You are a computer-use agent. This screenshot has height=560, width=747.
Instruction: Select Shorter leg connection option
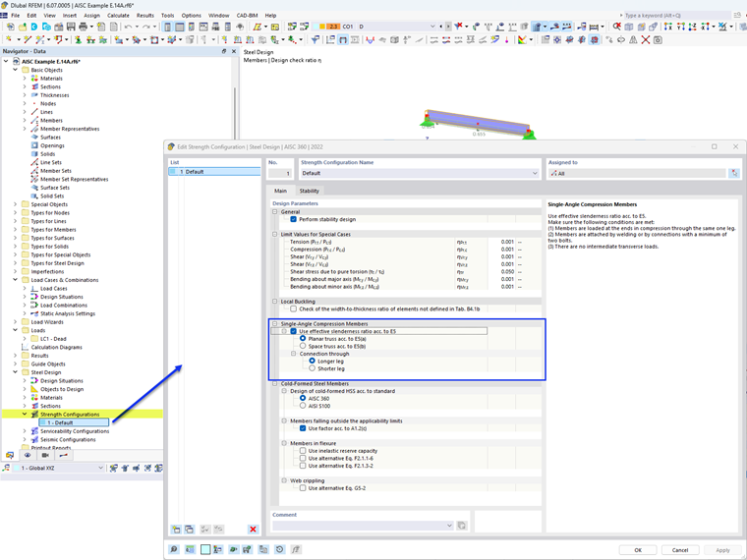tap(312, 368)
